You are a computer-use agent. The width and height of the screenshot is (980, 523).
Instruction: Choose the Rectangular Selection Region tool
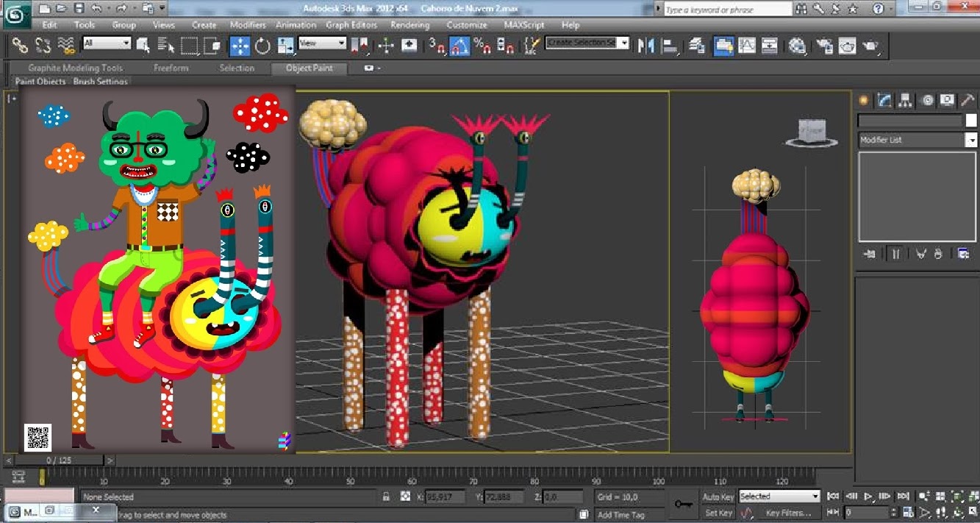(190, 46)
